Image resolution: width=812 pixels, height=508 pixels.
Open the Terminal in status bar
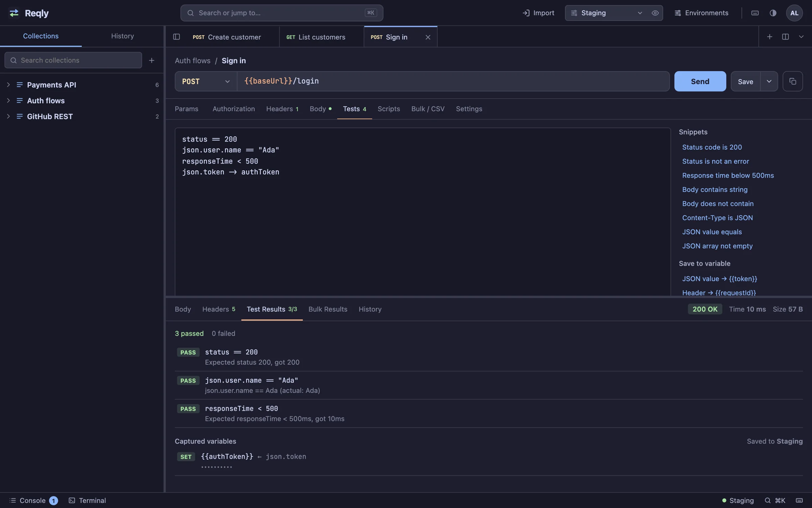pos(87,500)
